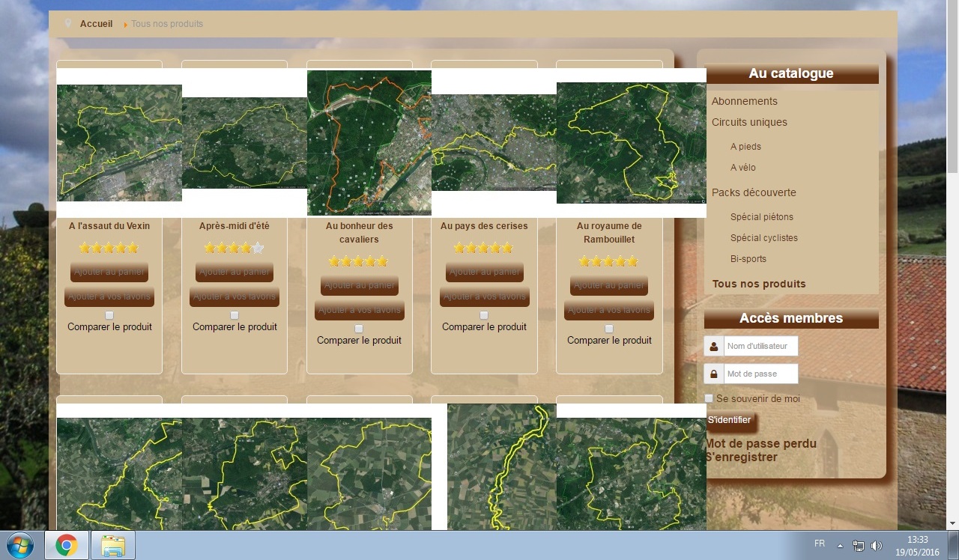Screen dimensions: 959x560
Task: Open 'Tous nos produits' in the catalogue menu
Action: click(x=759, y=284)
